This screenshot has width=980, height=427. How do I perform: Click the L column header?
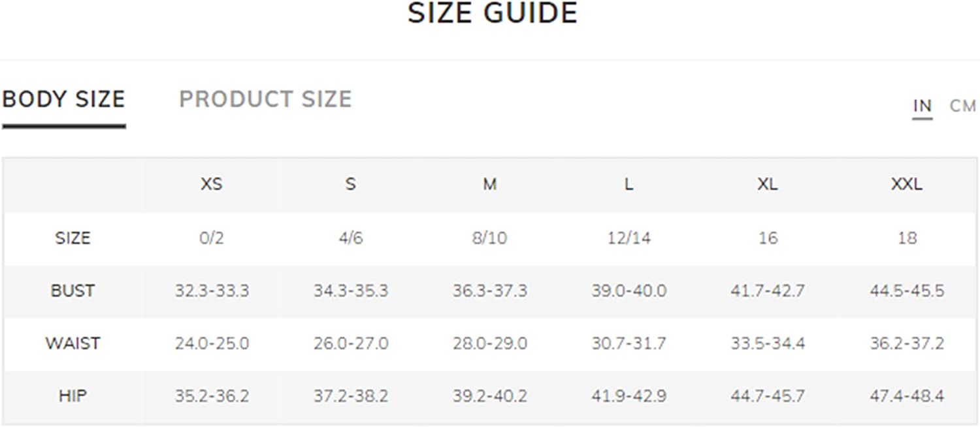click(x=629, y=185)
